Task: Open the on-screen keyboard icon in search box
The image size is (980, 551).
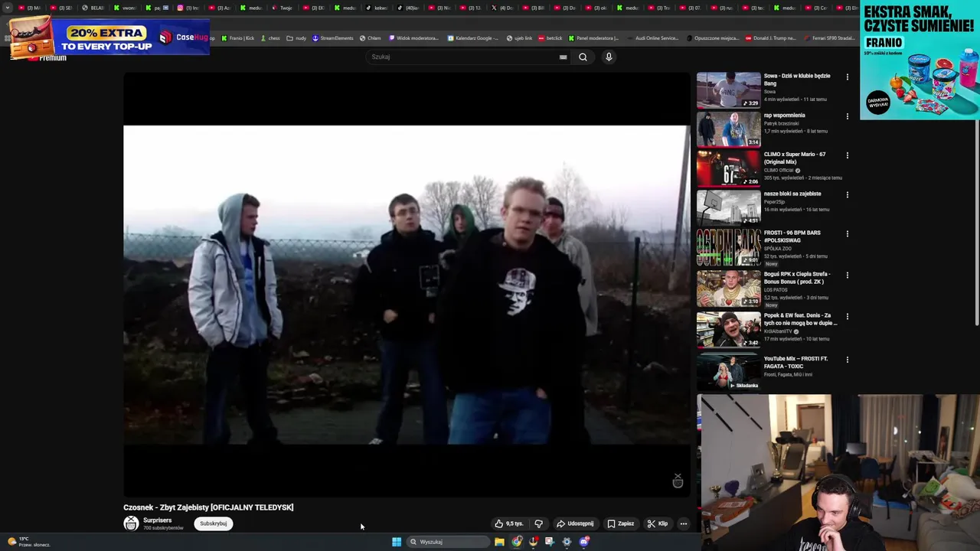Action: (x=563, y=57)
